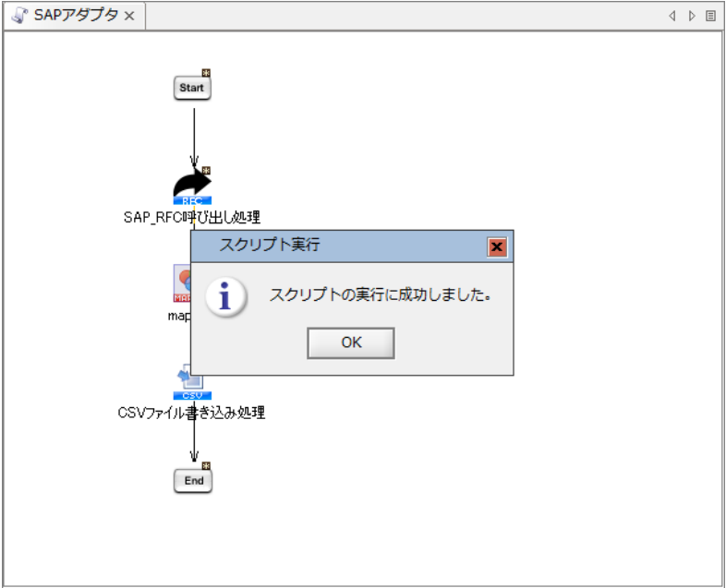This screenshot has width=726, height=588.
Task: Close the スクリプト実行 dialog with red X
Action: click(x=497, y=246)
